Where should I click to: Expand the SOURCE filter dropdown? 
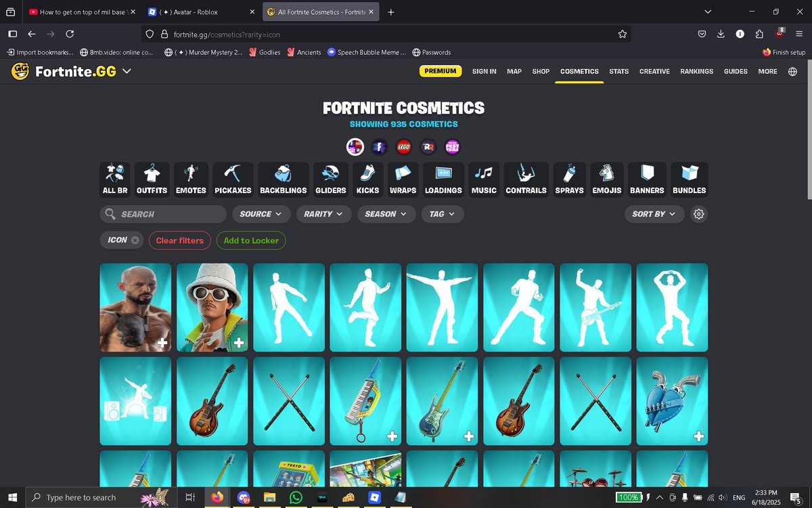pos(261,214)
